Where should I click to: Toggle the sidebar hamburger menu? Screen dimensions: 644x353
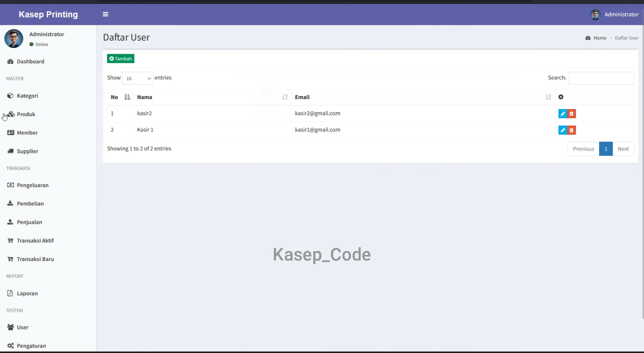(105, 14)
